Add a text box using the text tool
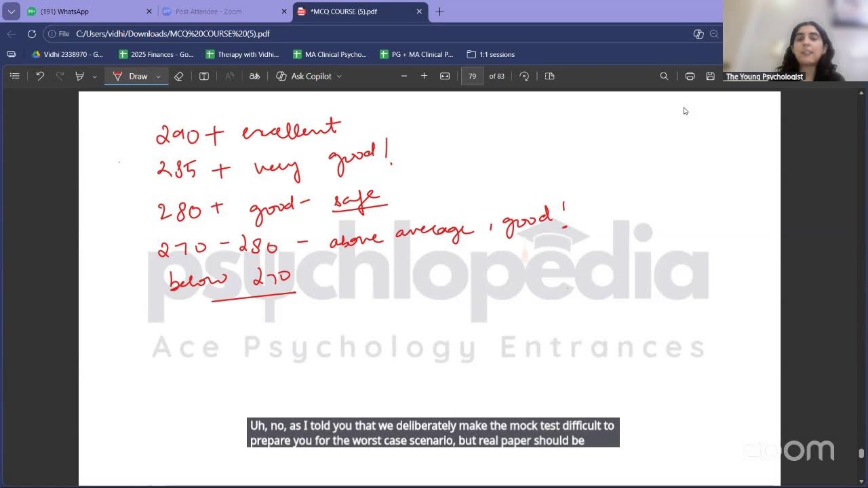This screenshot has width=868, height=488. 204,76
